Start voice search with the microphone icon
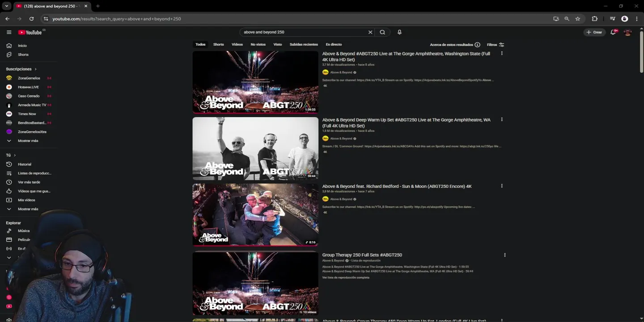This screenshot has height=322, width=644. tap(399, 32)
